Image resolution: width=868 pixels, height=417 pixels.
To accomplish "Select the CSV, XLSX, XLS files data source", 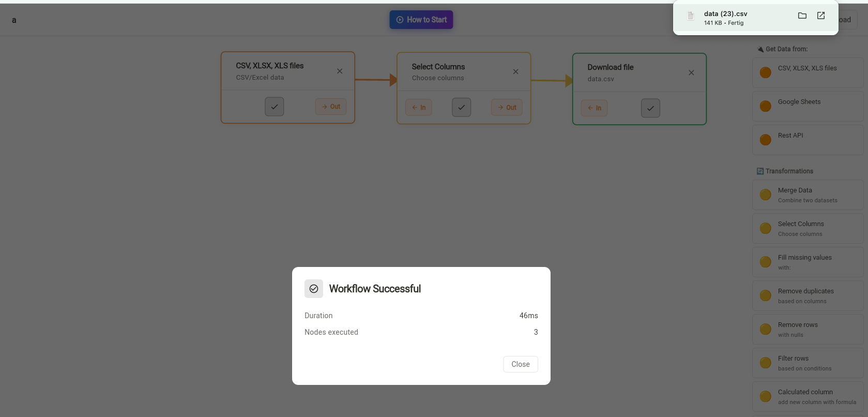I will pos(807,72).
